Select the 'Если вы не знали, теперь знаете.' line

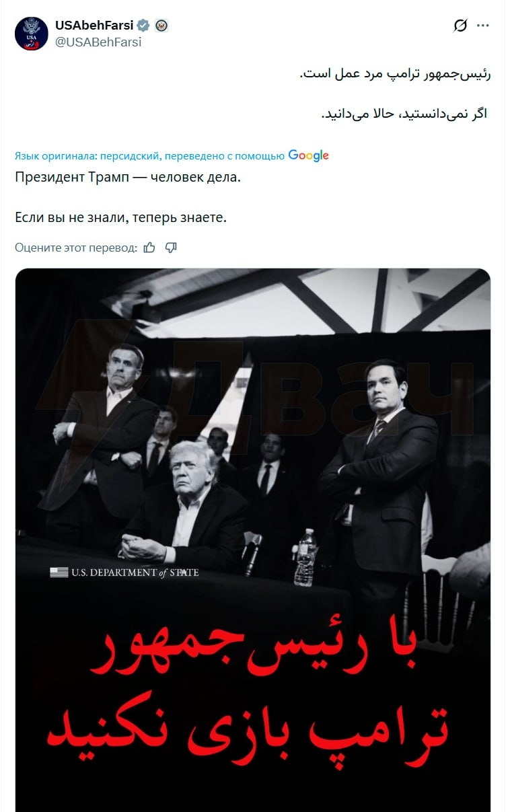(121, 217)
